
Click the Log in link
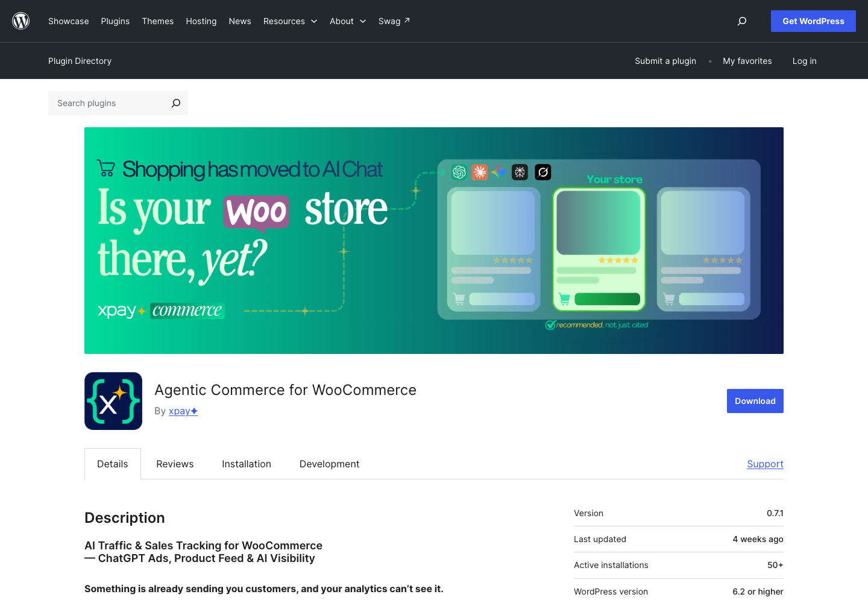pyautogui.click(x=805, y=61)
